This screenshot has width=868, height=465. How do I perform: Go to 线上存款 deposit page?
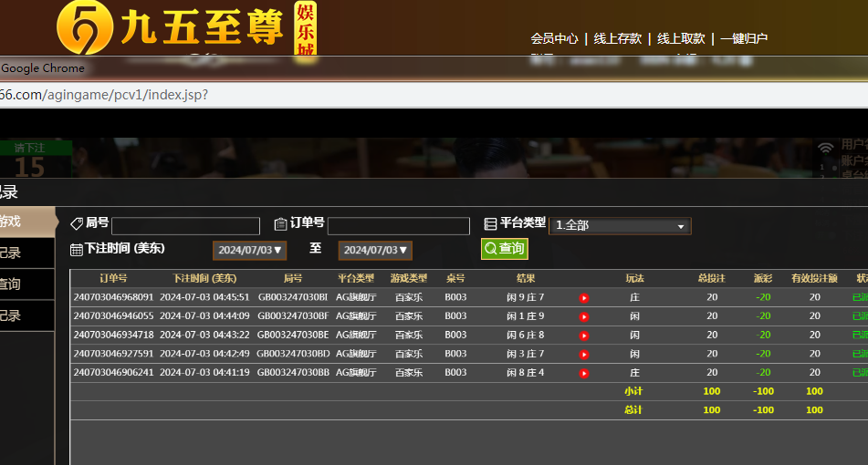point(617,38)
